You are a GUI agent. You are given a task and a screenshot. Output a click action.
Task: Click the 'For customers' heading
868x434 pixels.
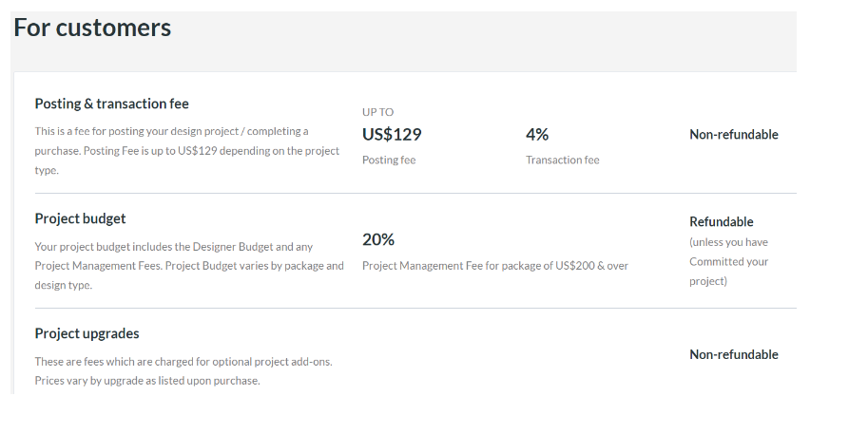tap(92, 28)
